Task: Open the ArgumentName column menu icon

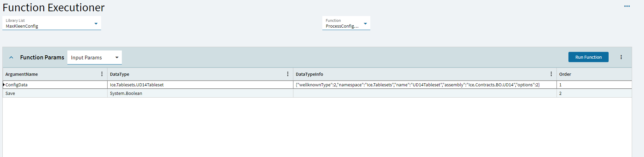Action: [102, 74]
